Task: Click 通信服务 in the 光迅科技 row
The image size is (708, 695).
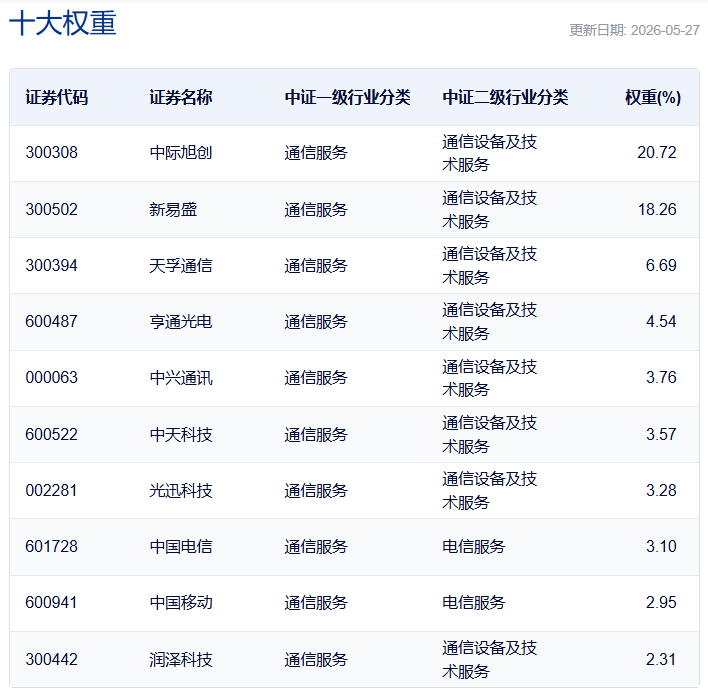Action: pyautogui.click(x=316, y=490)
